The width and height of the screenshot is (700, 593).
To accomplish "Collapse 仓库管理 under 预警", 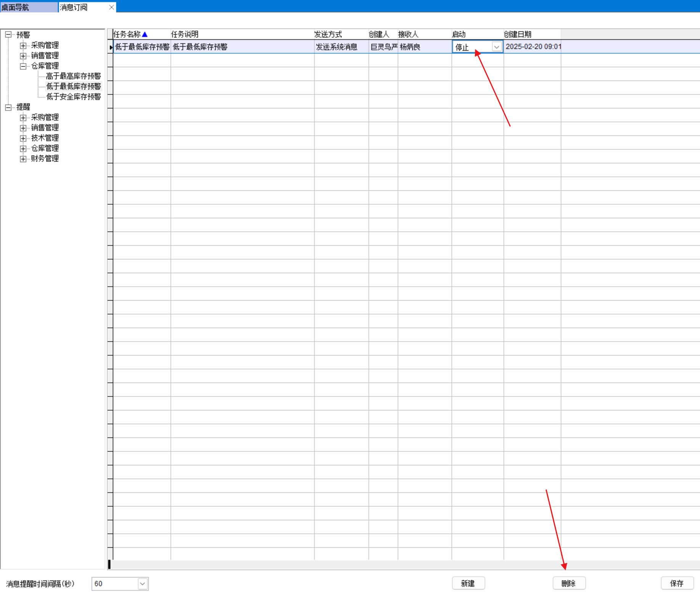I will [x=23, y=66].
